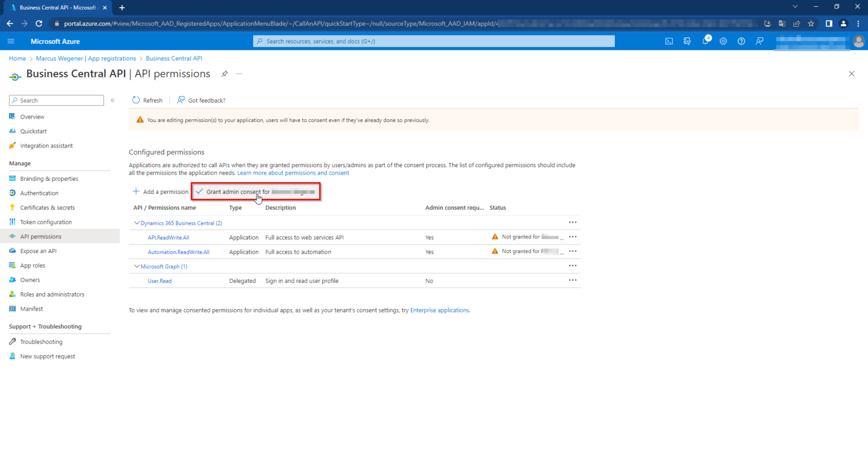The height and width of the screenshot is (470, 868).
Task: Open the Help question mark icon
Action: [741, 41]
